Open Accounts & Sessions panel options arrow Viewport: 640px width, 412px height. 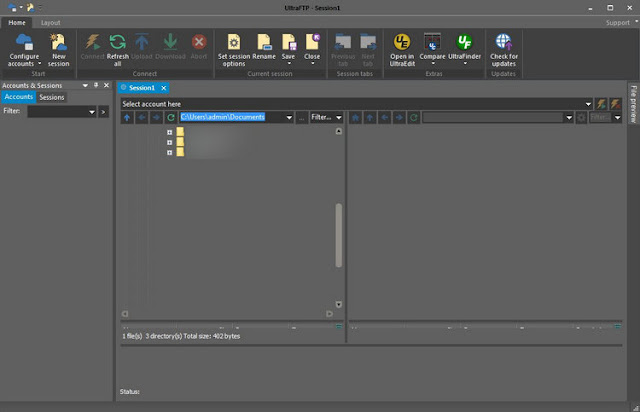pyautogui.click(x=85, y=85)
